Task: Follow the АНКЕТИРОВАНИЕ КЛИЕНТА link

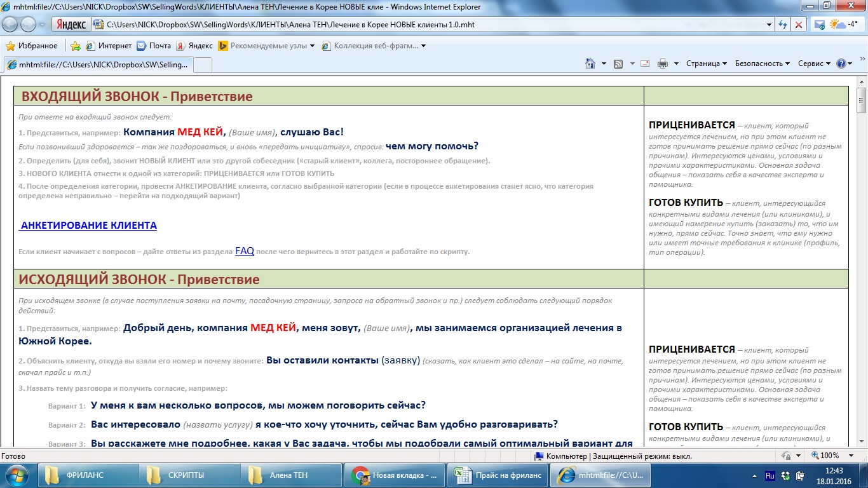Action: coord(88,226)
